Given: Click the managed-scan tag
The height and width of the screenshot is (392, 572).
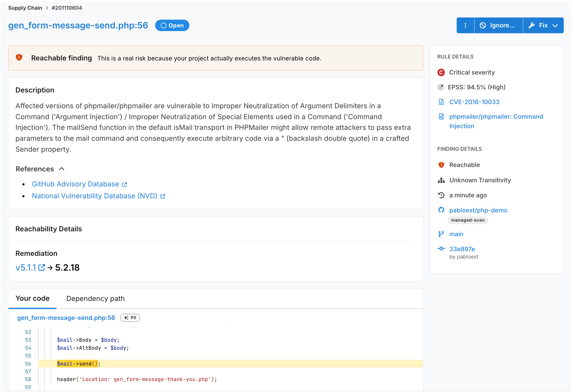Looking at the screenshot, I should [468, 220].
